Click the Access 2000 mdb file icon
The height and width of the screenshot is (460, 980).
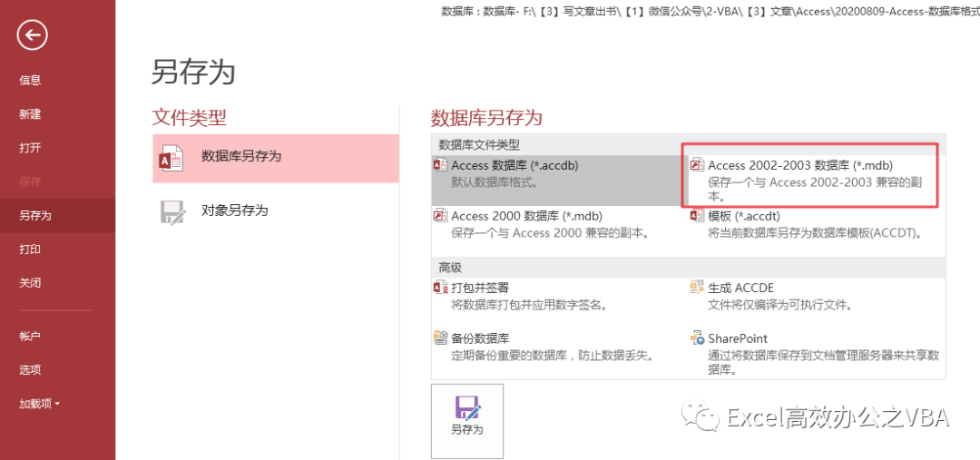pos(440,216)
